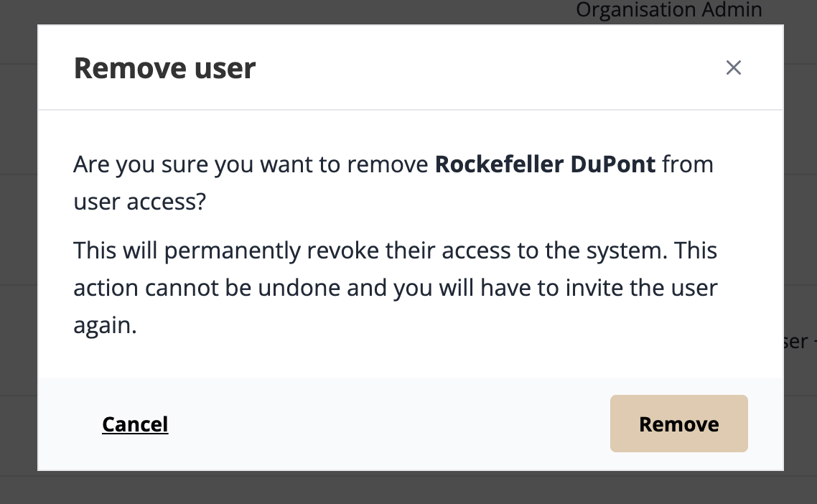Select the underlined Cancel link

pyautogui.click(x=135, y=424)
